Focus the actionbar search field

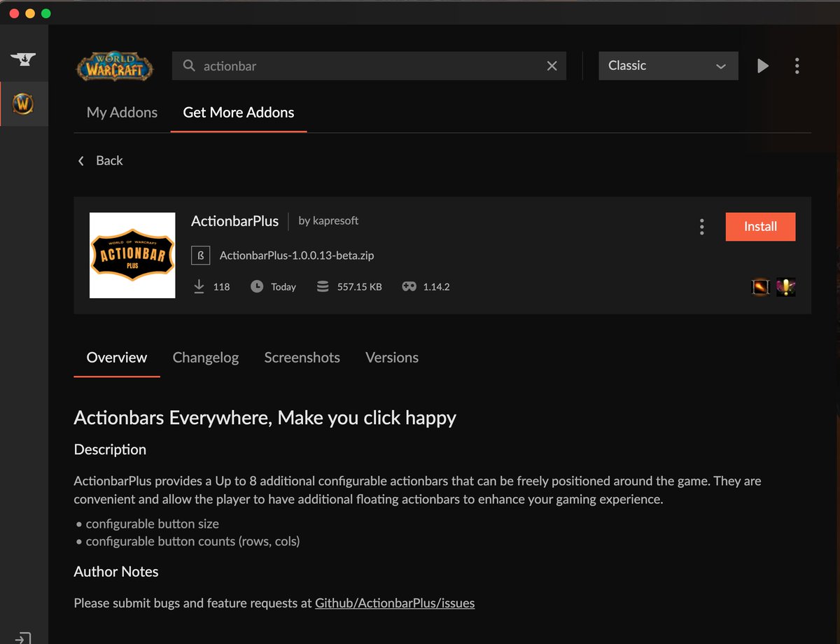369,66
